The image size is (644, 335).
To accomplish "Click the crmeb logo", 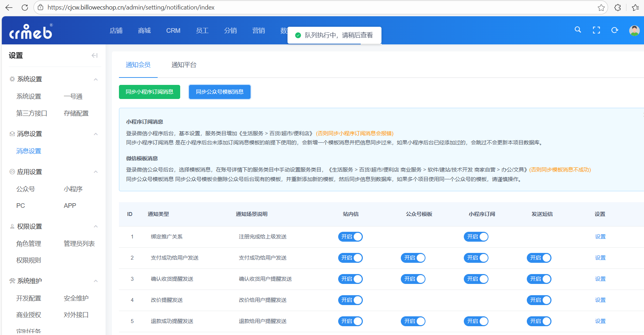I will pyautogui.click(x=31, y=32).
